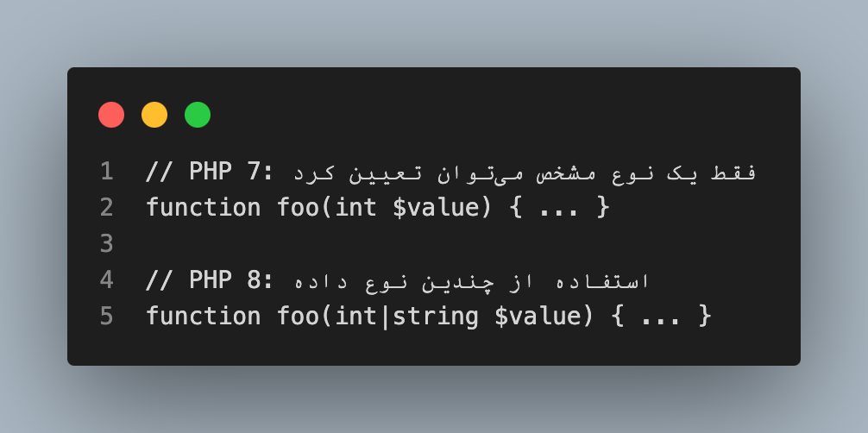Click the Persian comment on line 4
This screenshot has height=433, width=868.
[x=467, y=280]
